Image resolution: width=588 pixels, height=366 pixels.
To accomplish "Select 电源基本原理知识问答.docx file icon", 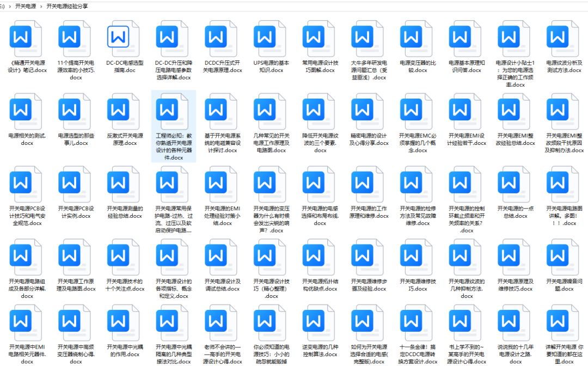I will coord(465,39).
